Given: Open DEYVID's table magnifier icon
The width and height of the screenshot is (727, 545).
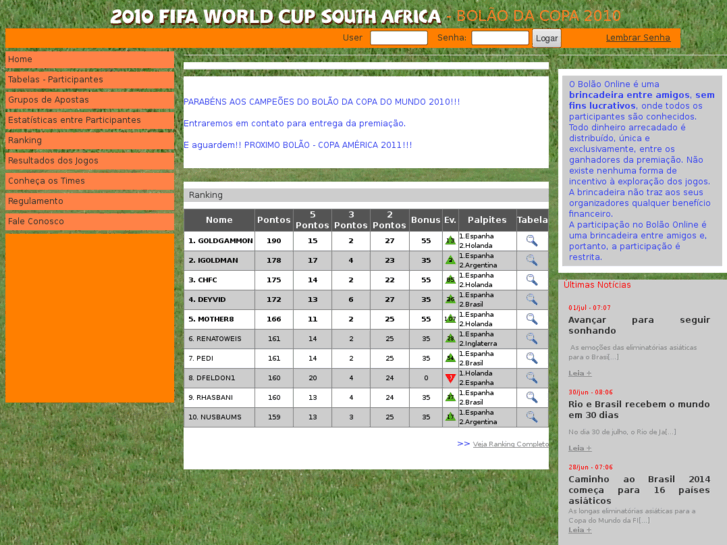Looking at the screenshot, I should tap(532, 299).
